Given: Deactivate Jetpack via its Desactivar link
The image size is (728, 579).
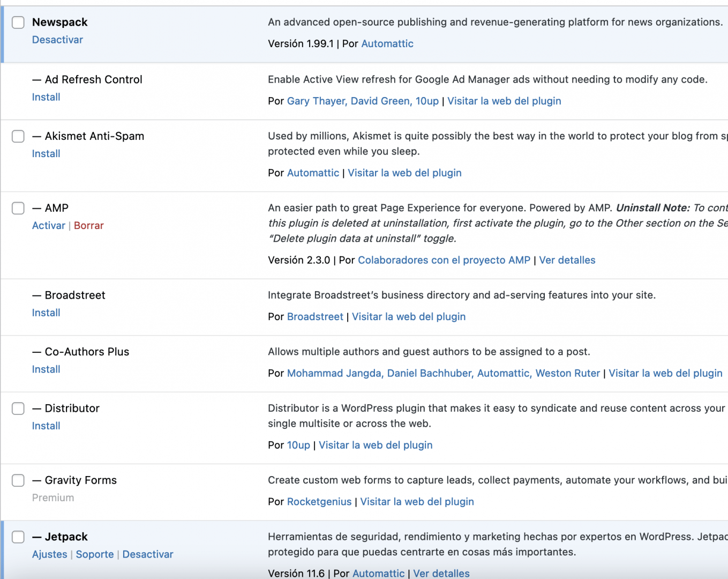Looking at the screenshot, I should click(148, 554).
